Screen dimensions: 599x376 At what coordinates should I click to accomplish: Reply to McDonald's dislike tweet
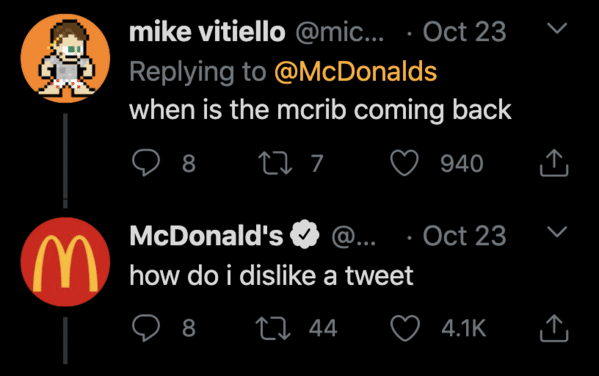(x=146, y=327)
